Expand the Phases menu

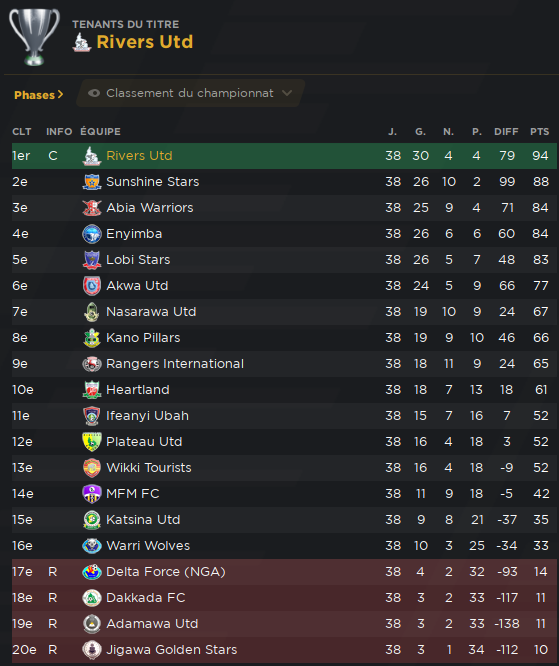coord(39,95)
